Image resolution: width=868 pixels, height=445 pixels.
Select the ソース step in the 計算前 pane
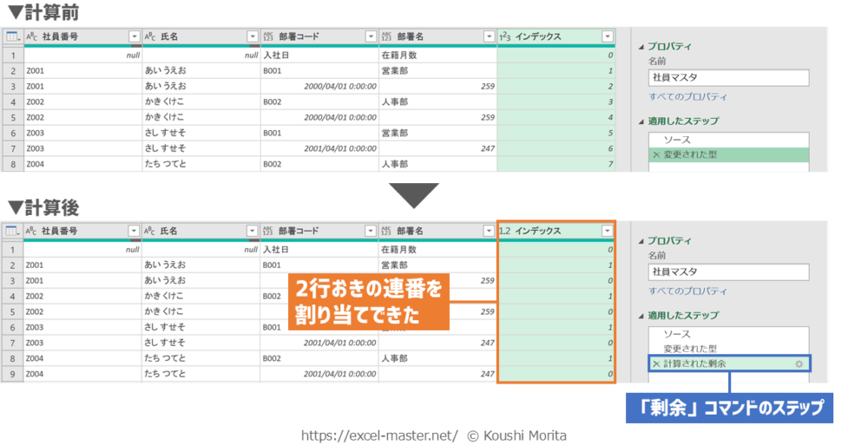coord(677,140)
